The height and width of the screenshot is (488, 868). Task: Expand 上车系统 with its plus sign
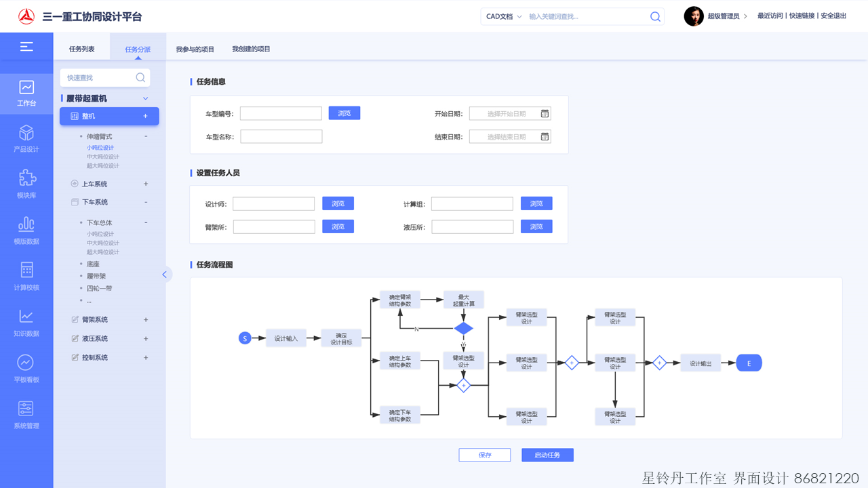pos(146,184)
